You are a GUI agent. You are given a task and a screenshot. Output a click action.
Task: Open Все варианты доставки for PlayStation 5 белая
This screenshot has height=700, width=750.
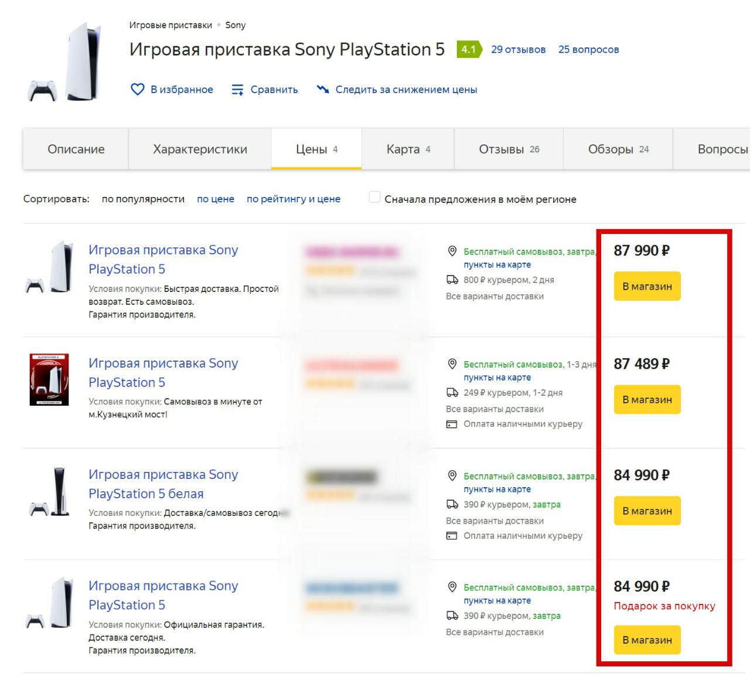[x=495, y=521]
